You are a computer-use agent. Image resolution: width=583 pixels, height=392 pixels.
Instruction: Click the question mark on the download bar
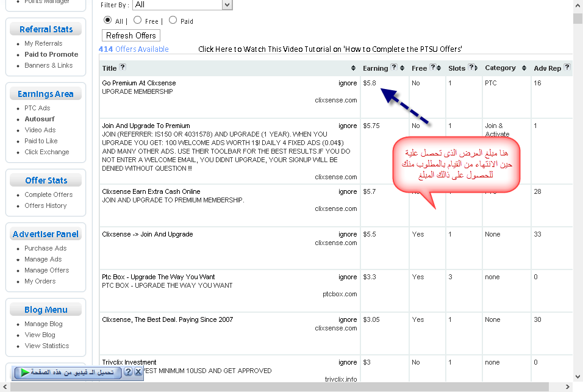tap(128, 371)
